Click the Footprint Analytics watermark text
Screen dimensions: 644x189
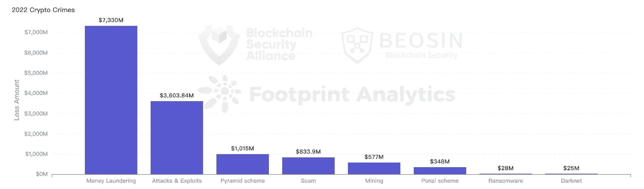[352, 94]
